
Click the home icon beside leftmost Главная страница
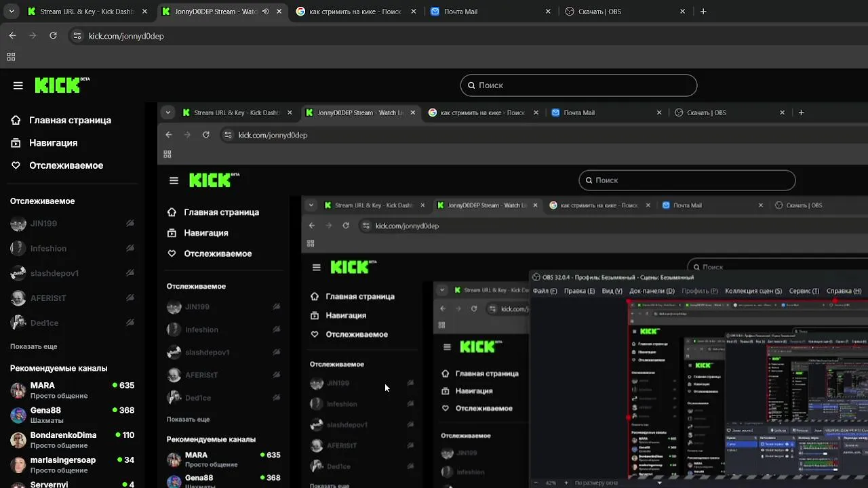[x=16, y=120]
